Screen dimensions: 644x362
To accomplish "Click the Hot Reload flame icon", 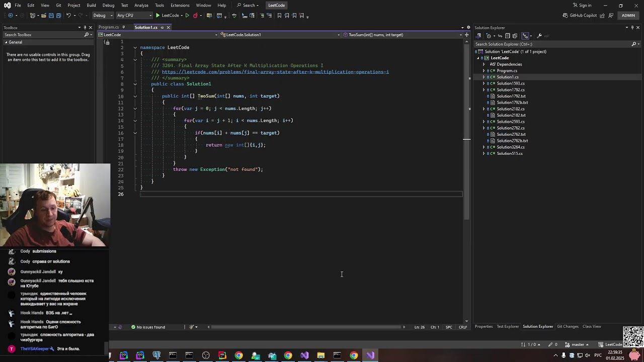I will click(x=195, y=16).
